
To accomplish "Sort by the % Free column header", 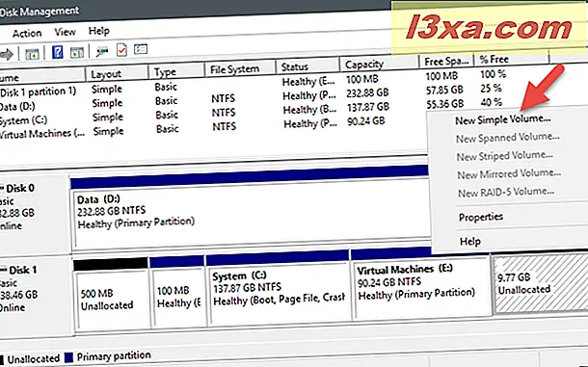I will [x=512, y=59].
